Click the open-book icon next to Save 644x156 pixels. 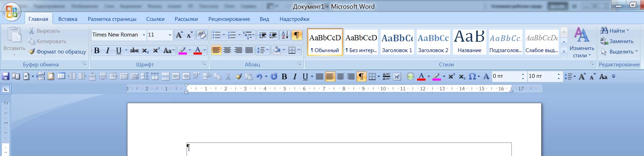(16, 76)
